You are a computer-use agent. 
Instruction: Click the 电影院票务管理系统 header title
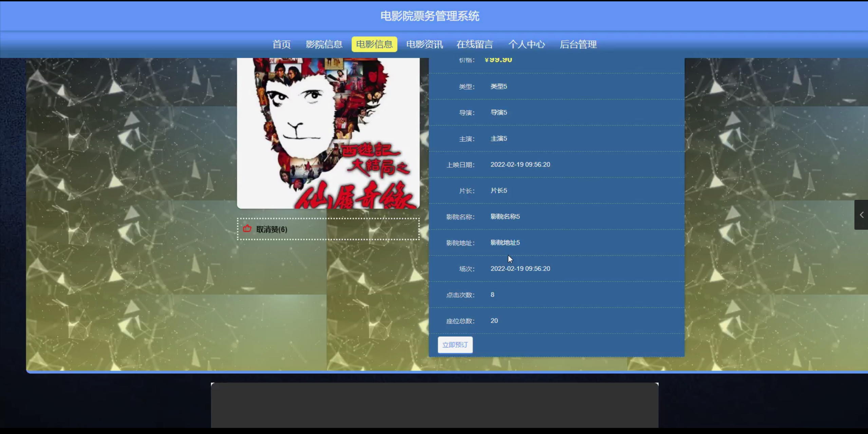point(430,16)
